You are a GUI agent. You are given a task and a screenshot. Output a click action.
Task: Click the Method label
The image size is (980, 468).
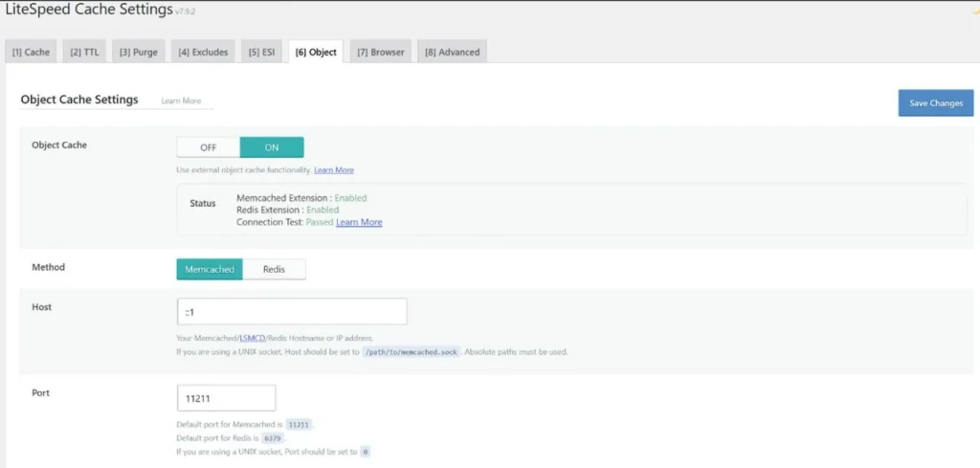coord(48,267)
